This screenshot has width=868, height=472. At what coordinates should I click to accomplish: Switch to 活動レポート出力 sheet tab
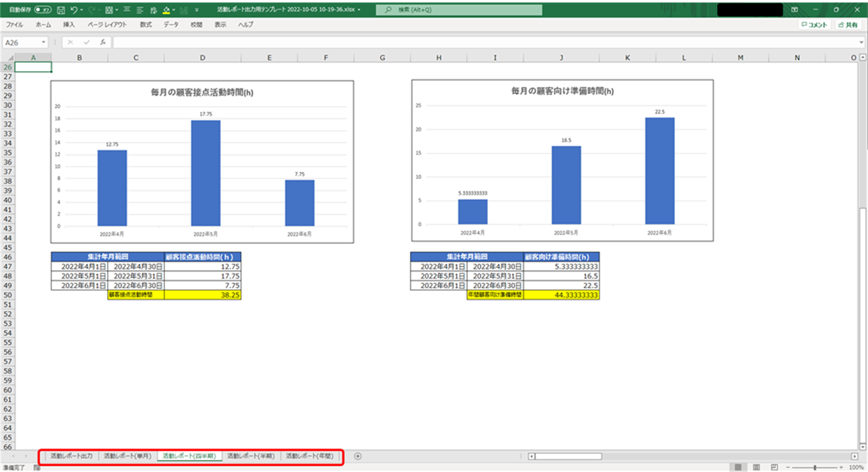[x=71, y=456]
